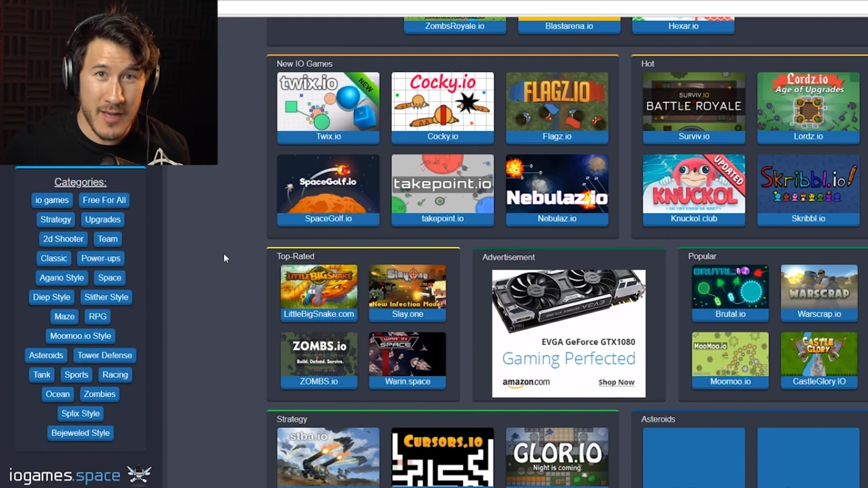868x488 pixels.
Task: Play the Moomoo.io game tile
Action: (x=730, y=360)
